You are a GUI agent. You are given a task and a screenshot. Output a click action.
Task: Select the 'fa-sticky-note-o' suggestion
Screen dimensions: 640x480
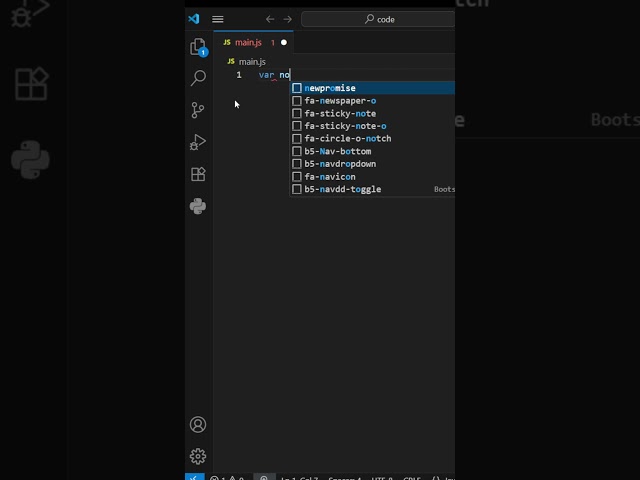(372, 126)
